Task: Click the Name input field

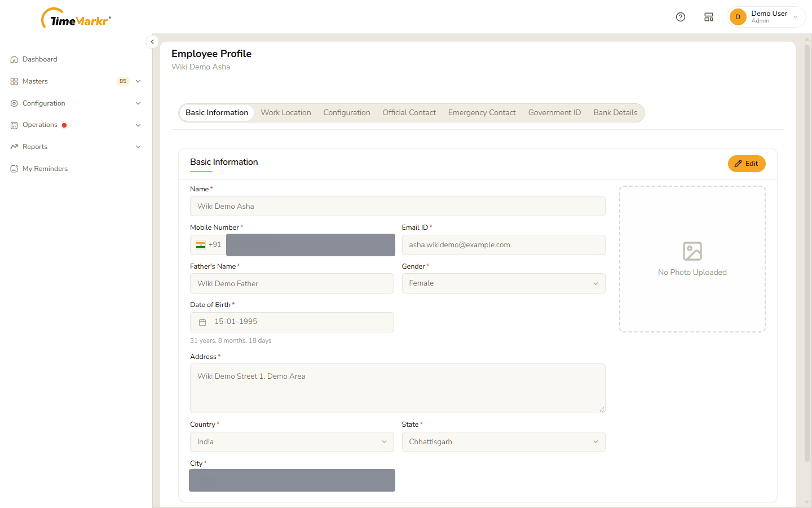Action: pos(398,206)
